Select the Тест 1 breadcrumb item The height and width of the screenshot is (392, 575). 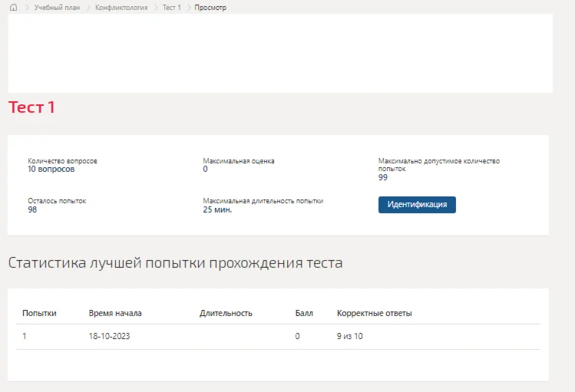coord(171,7)
